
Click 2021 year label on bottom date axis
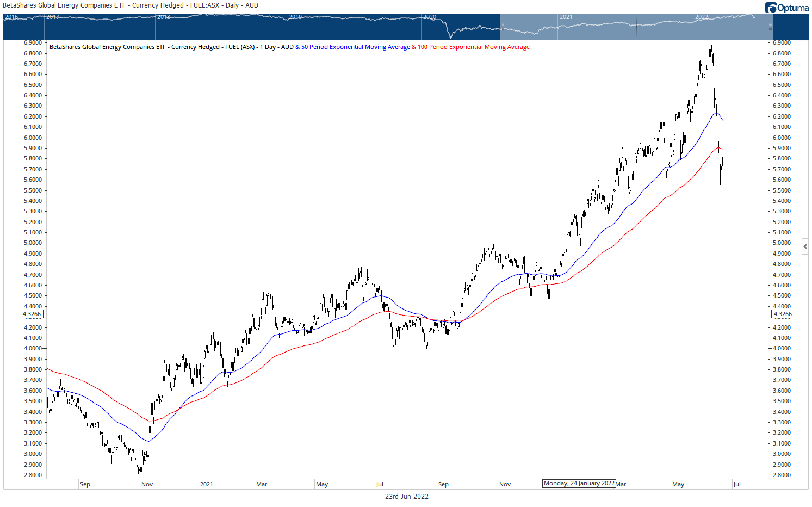click(x=206, y=484)
